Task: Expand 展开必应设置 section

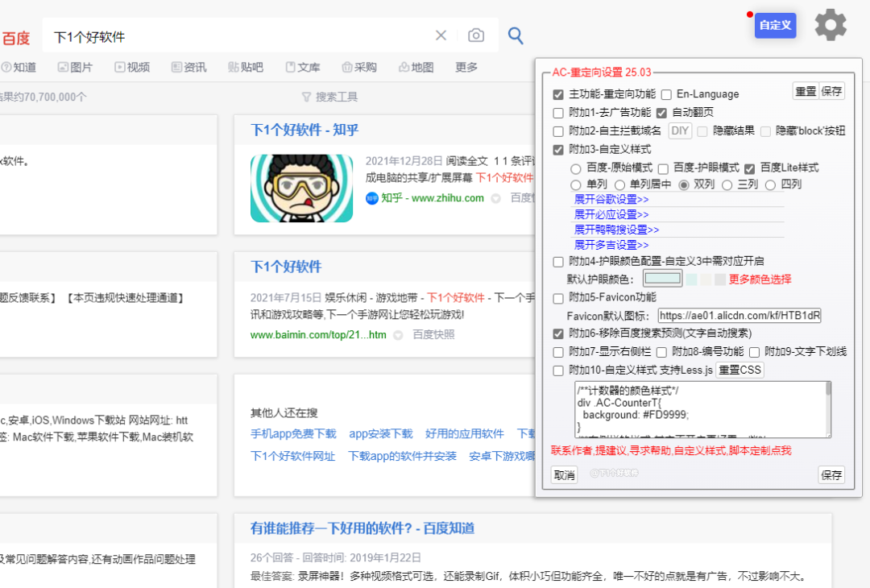Action: [611, 214]
